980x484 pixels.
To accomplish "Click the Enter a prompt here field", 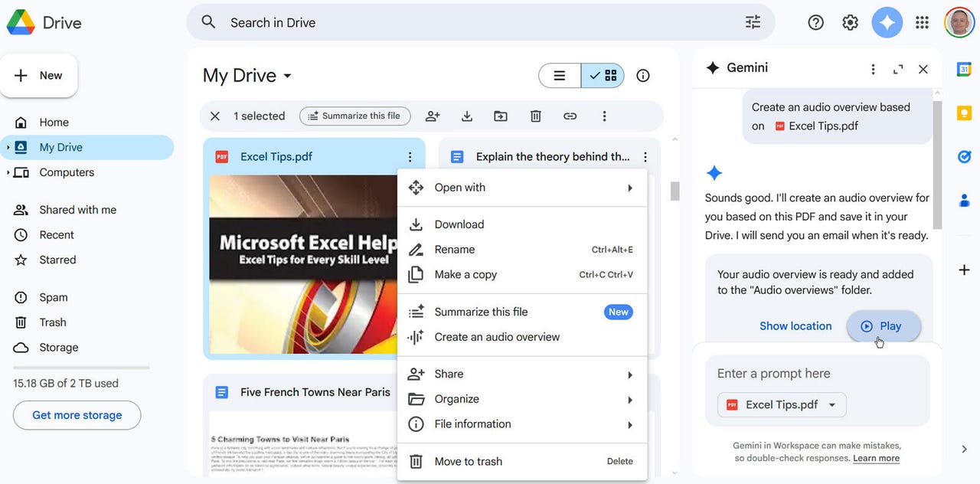I will (x=773, y=373).
